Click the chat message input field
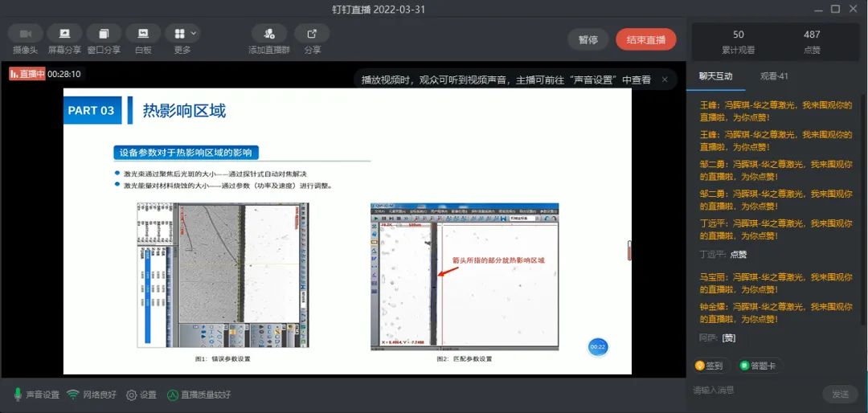The height and width of the screenshot is (413, 868). 751,391
